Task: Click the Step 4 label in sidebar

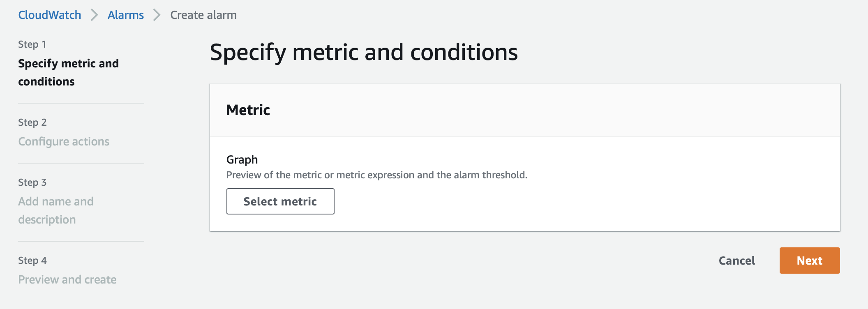Action: tap(32, 261)
